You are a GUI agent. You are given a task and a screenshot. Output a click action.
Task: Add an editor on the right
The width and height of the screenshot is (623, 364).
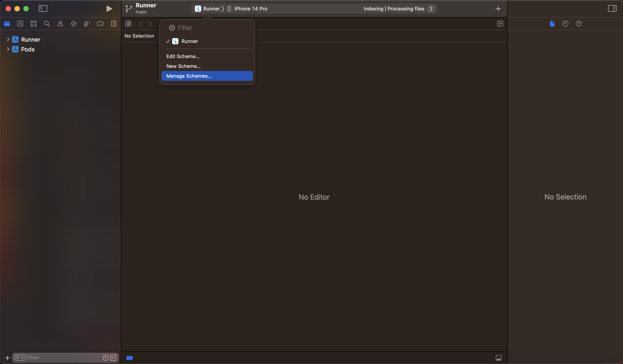tap(500, 24)
